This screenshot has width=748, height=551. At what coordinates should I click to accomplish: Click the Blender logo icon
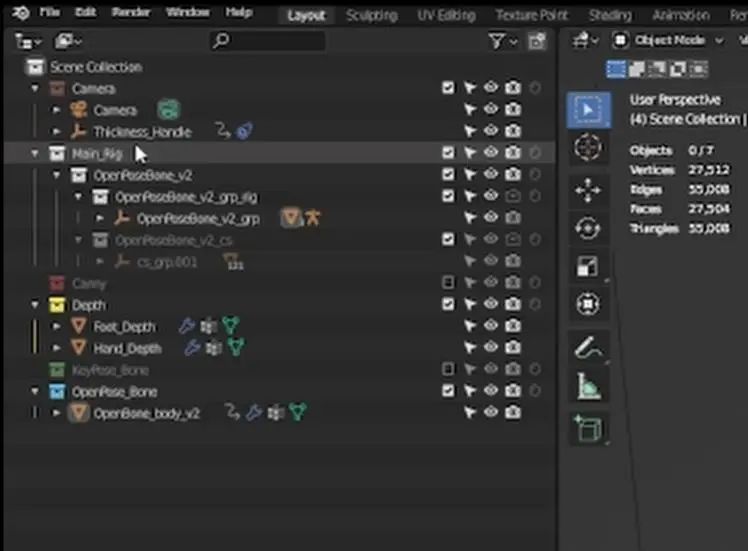coord(21,13)
